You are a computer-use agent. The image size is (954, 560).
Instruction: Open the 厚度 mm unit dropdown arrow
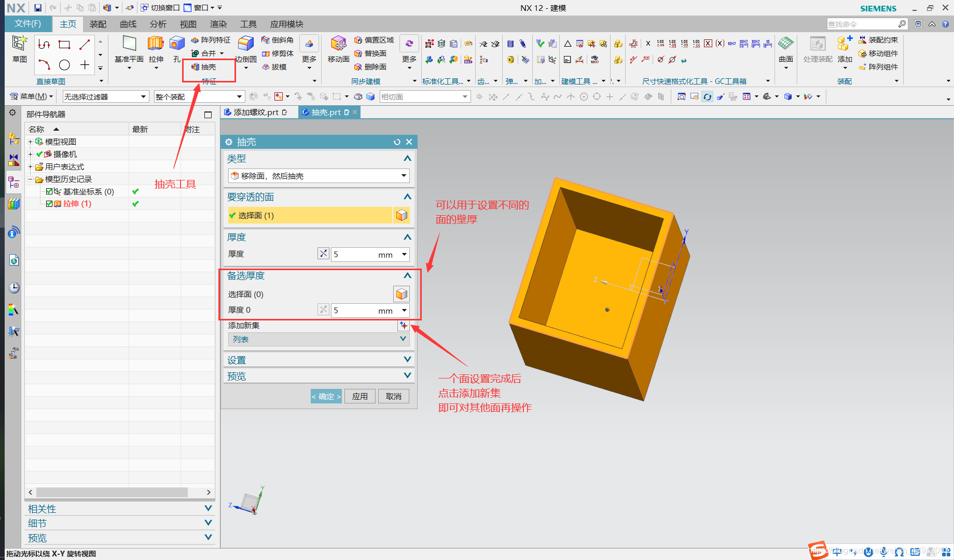click(x=404, y=254)
